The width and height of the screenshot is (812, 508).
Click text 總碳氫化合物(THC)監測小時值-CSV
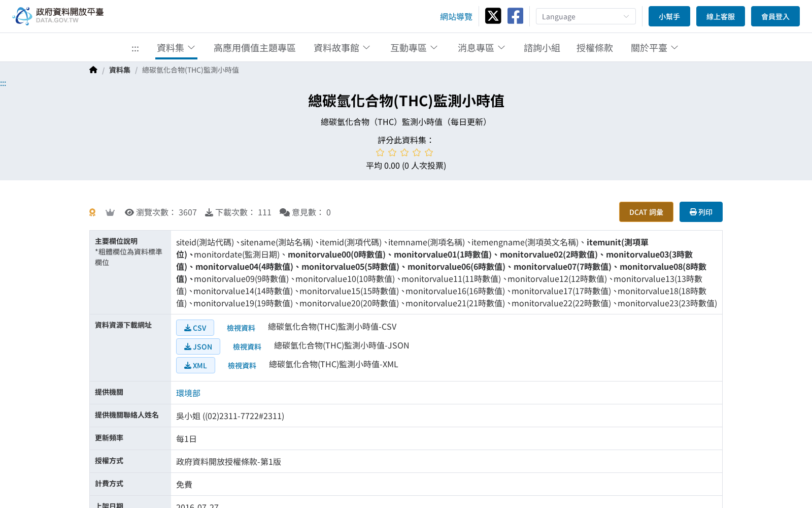[332, 327]
